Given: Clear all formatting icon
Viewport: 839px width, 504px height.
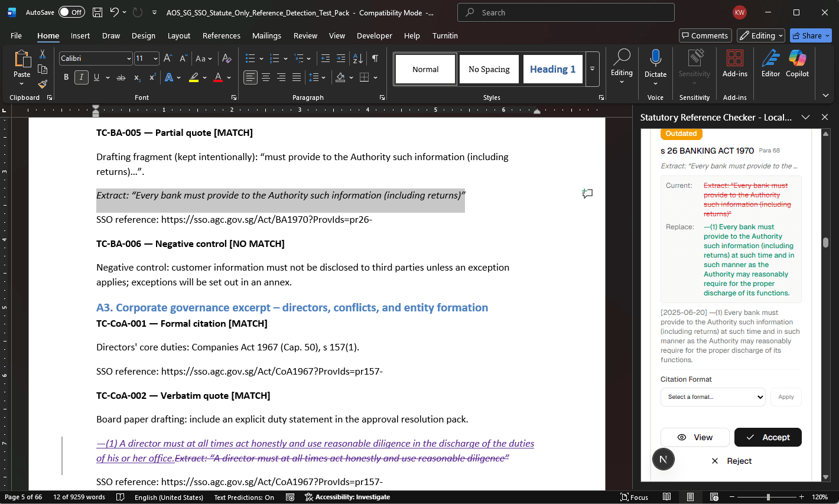Looking at the screenshot, I should (226, 58).
